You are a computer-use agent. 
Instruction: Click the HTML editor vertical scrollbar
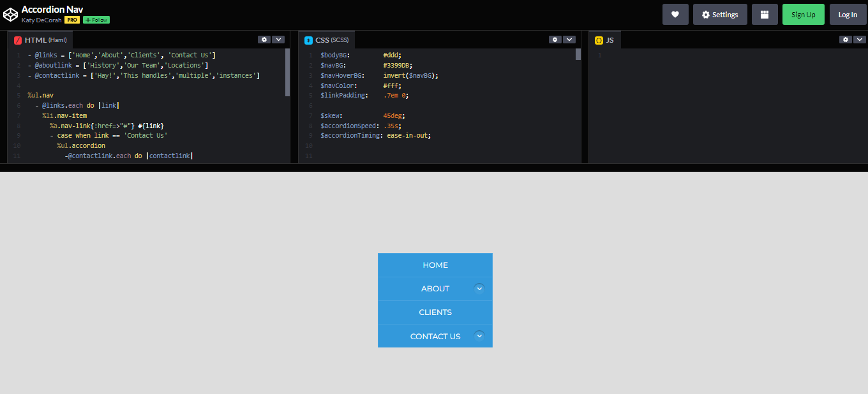(288, 71)
